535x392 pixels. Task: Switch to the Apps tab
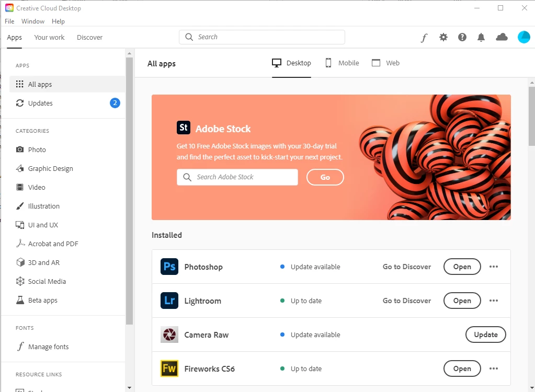coord(14,37)
